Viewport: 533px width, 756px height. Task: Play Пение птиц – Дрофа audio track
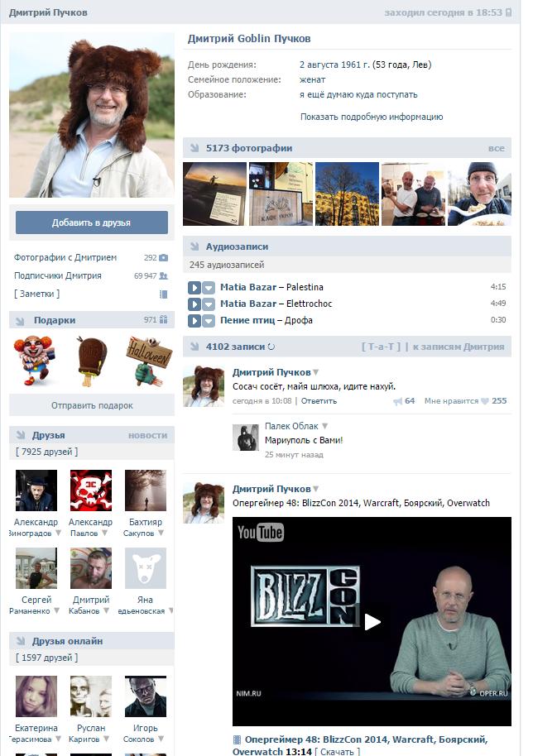click(x=194, y=321)
